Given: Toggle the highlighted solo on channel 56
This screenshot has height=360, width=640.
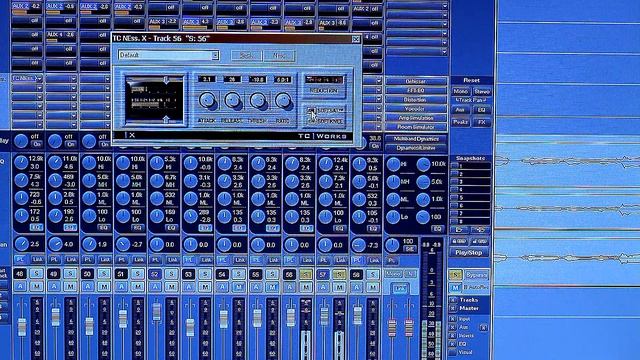Looking at the screenshot, I should pyautogui.click(x=306, y=274).
